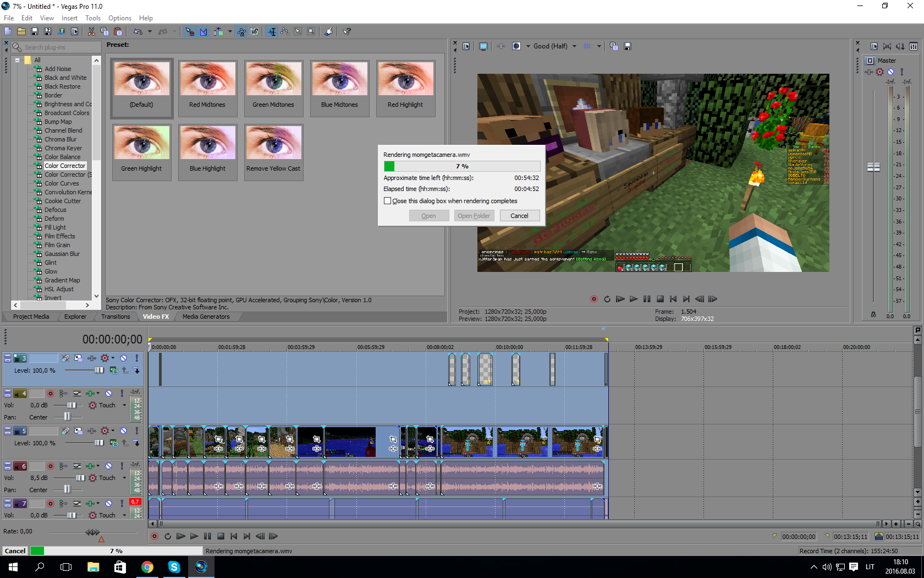Click the Downmix Output icon in mixer
924x578 pixels.
click(x=887, y=46)
